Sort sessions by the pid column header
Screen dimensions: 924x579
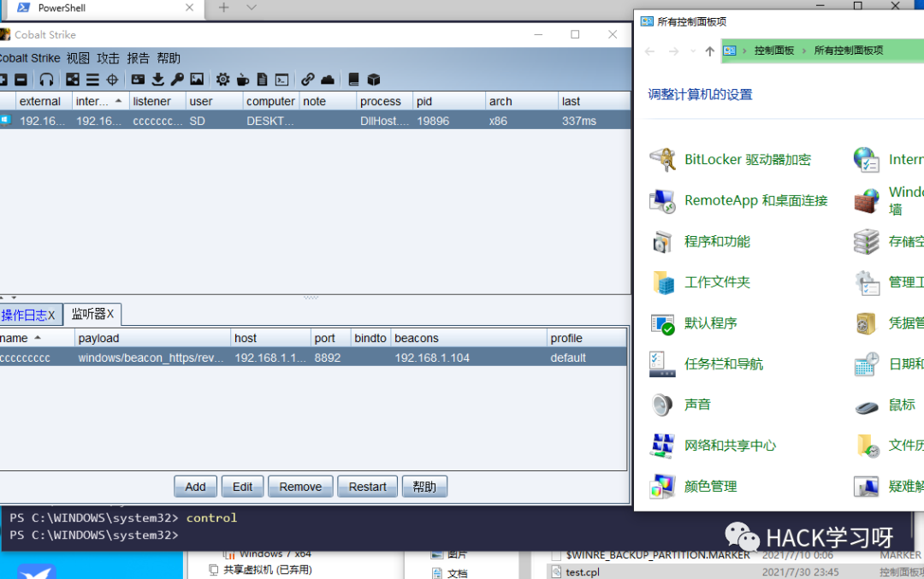click(448, 101)
